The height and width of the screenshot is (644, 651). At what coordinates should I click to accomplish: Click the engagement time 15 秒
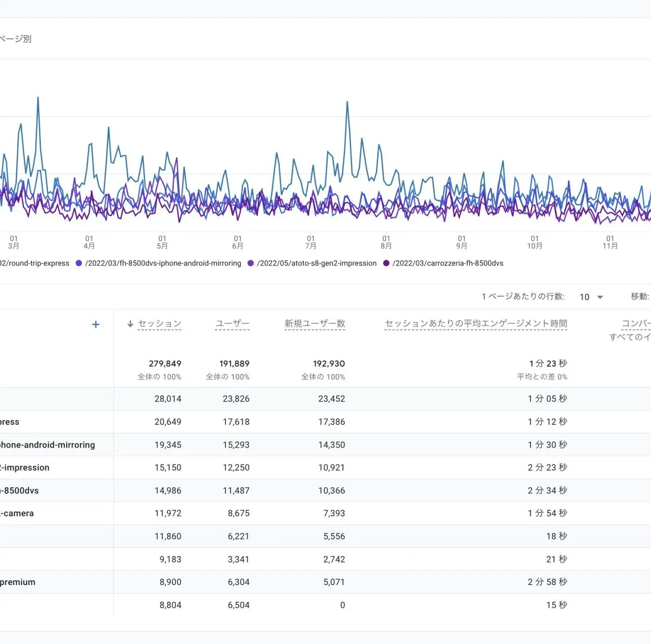click(x=557, y=605)
